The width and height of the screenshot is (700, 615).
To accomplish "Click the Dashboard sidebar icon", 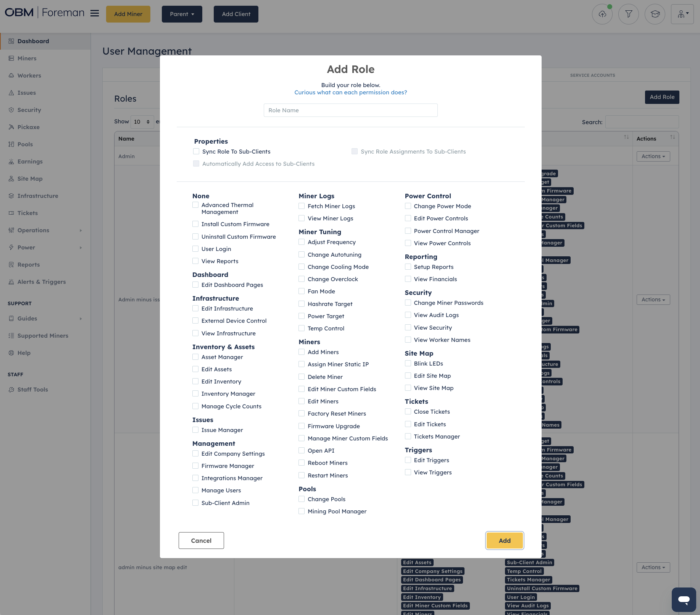I will tap(11, 41).
